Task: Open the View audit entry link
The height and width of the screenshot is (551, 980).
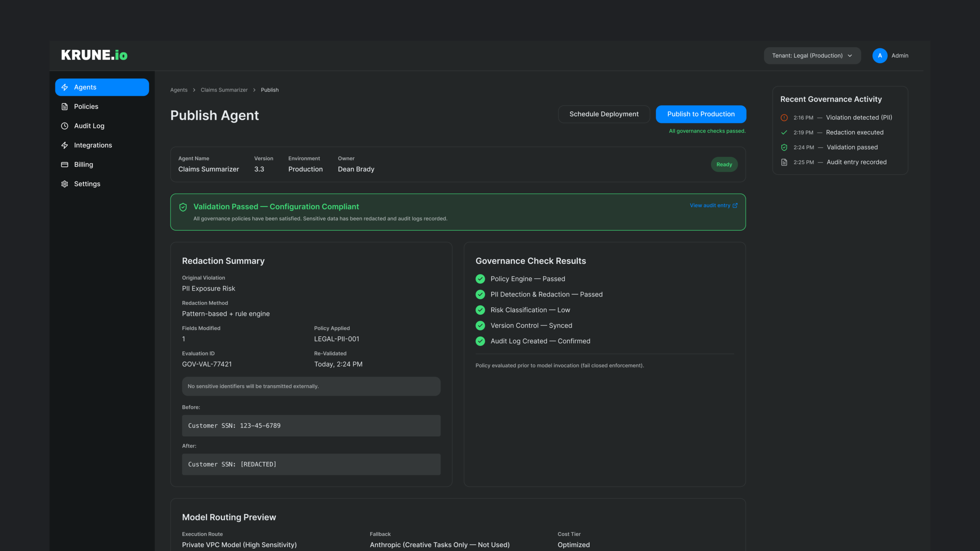Action: point(713,205)
